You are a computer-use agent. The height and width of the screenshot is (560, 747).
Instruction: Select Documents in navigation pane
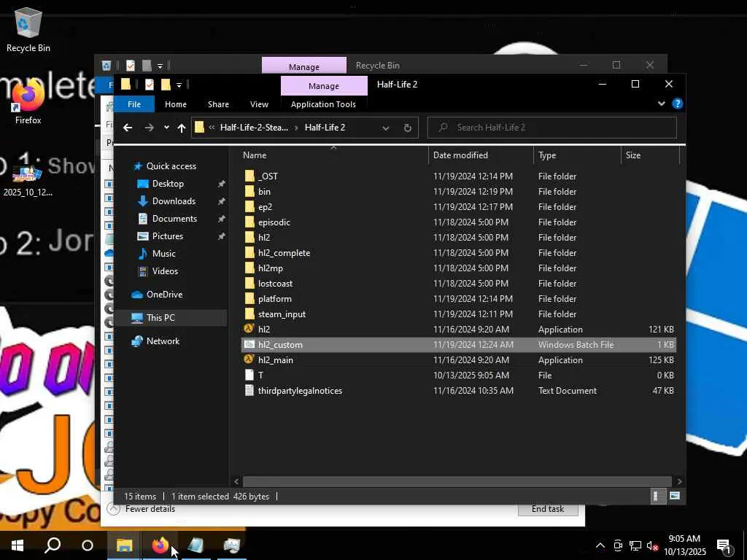174,219
